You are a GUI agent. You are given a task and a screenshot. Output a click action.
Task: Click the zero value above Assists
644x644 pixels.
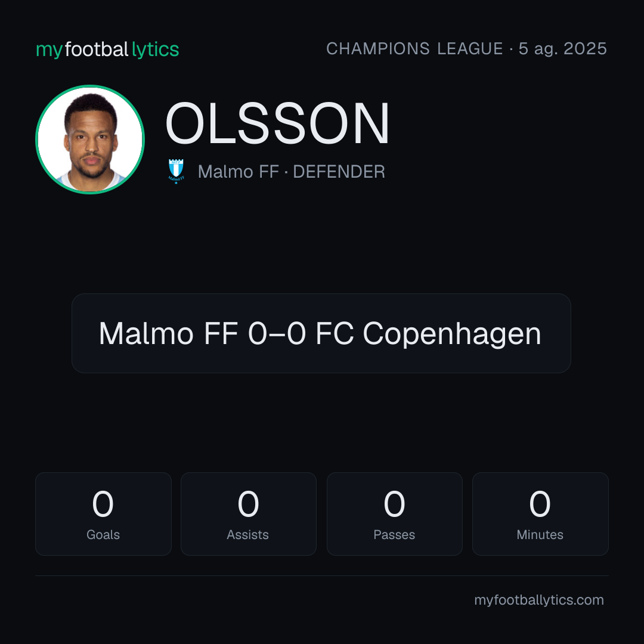[x=248, y=504]
